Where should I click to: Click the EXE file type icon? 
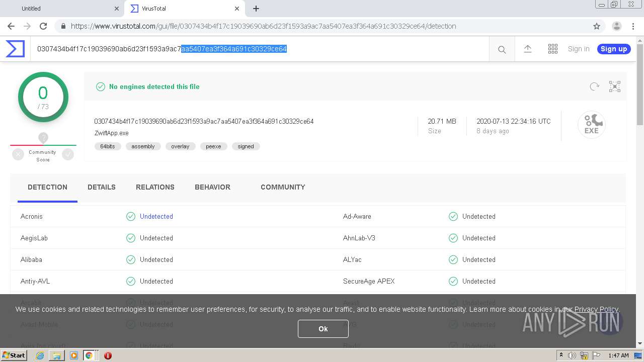click(x=591, y=124)
